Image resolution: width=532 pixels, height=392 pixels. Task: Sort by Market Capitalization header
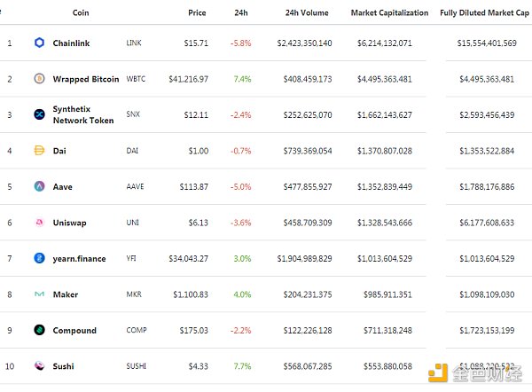click(389, 13)
